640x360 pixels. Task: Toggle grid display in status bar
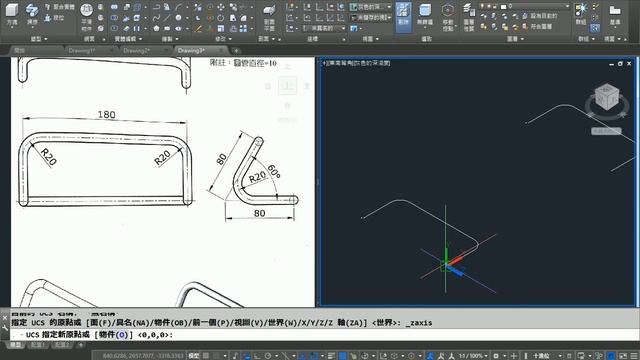tap(207, 356)
